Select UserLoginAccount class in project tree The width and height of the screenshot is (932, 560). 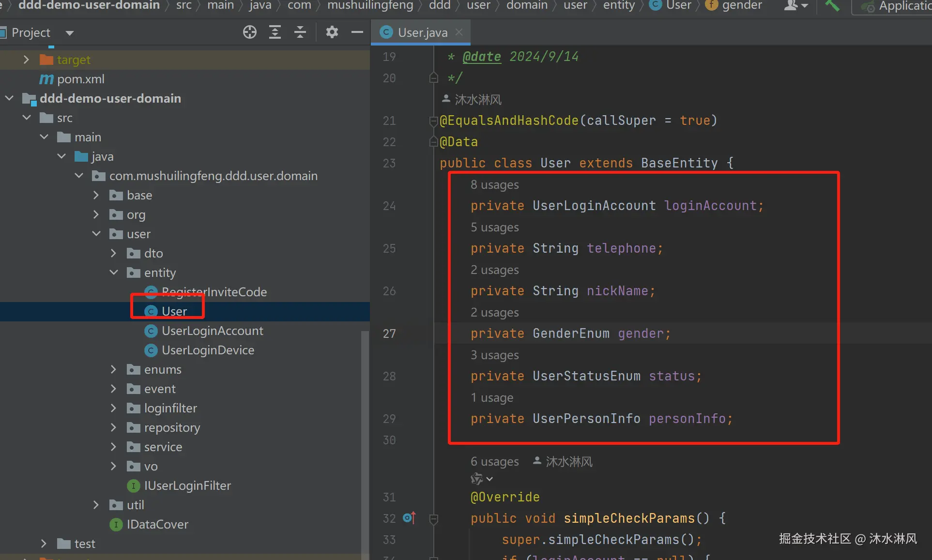[x=212, y=331]
